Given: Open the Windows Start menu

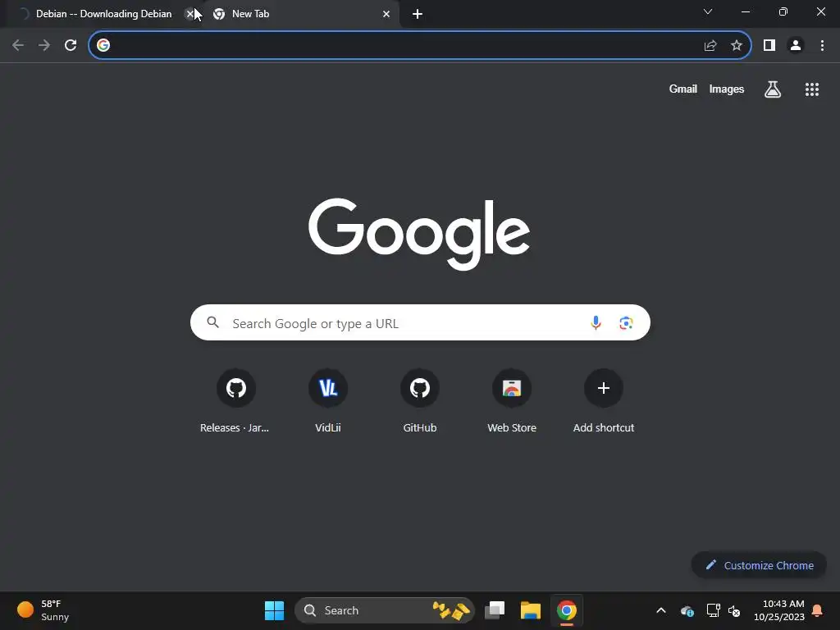Looking at the screenshot, I should [274, 610].
